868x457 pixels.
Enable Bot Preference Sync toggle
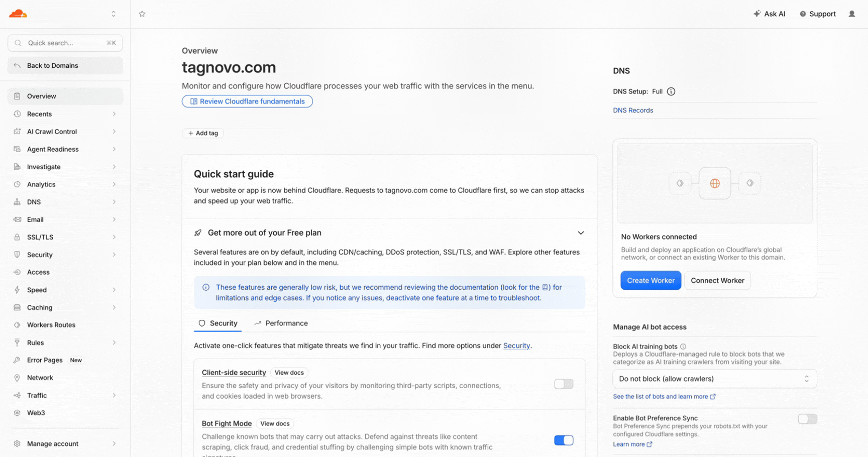(807, 419)
